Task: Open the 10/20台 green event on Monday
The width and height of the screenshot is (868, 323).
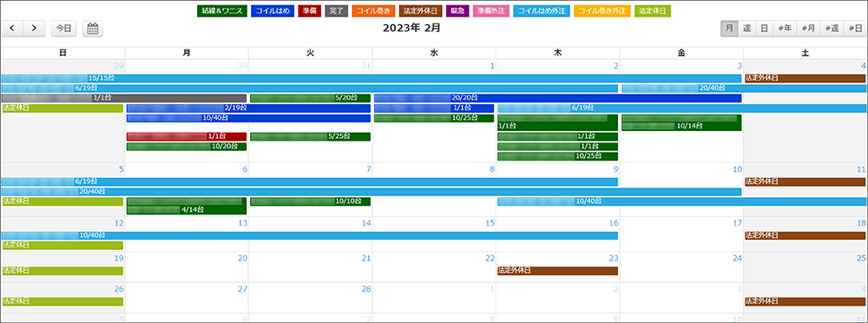Action: (x=187, y=146)
